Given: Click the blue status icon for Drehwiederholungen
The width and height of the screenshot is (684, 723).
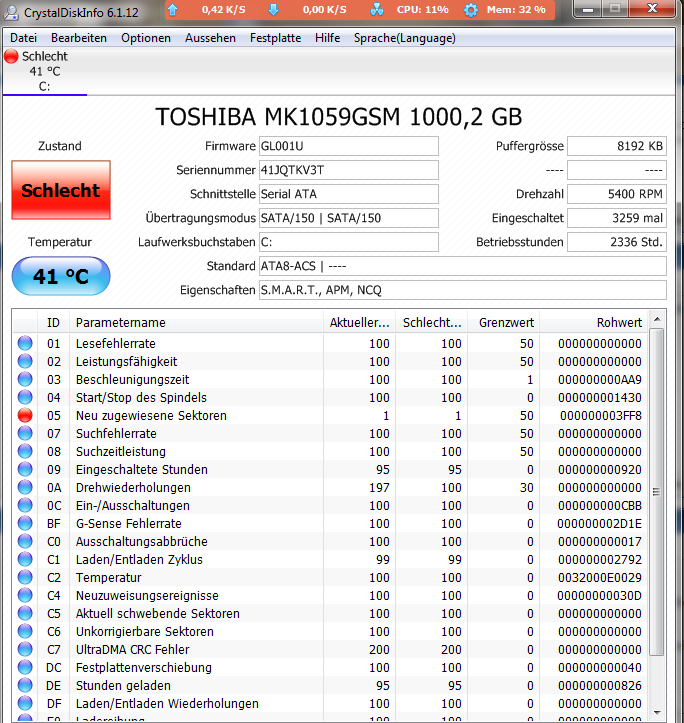Looking at the screenshot, I should pos(25,487).
